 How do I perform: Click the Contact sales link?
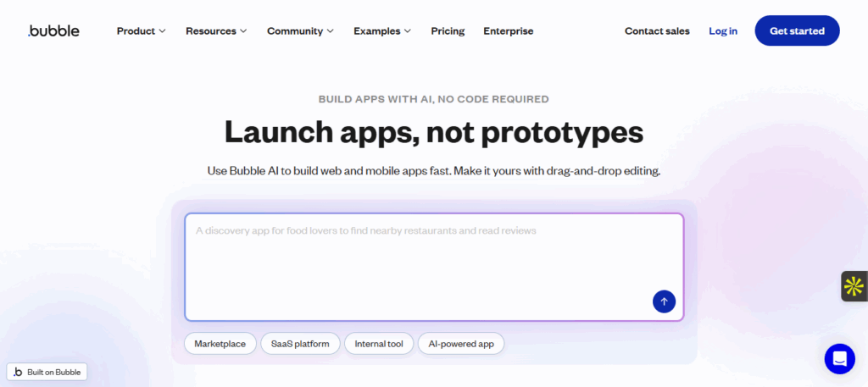(657, 31)
